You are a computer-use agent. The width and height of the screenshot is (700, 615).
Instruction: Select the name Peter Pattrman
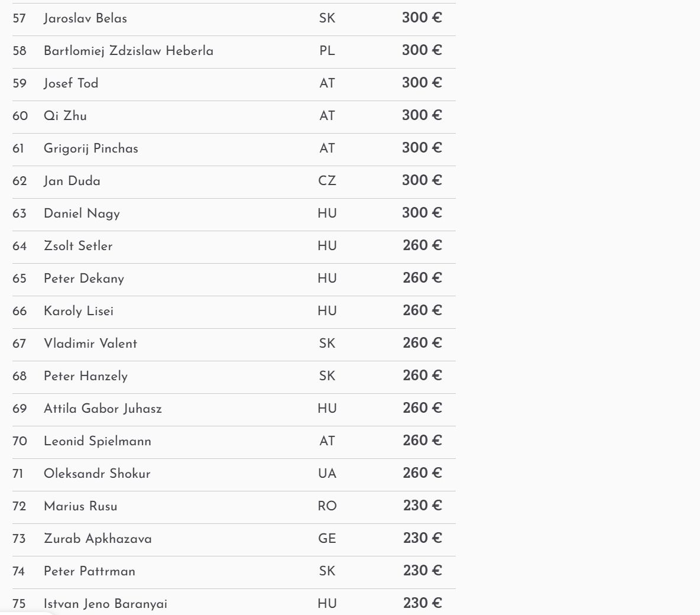pyautogui.click(x=89, y=571)
